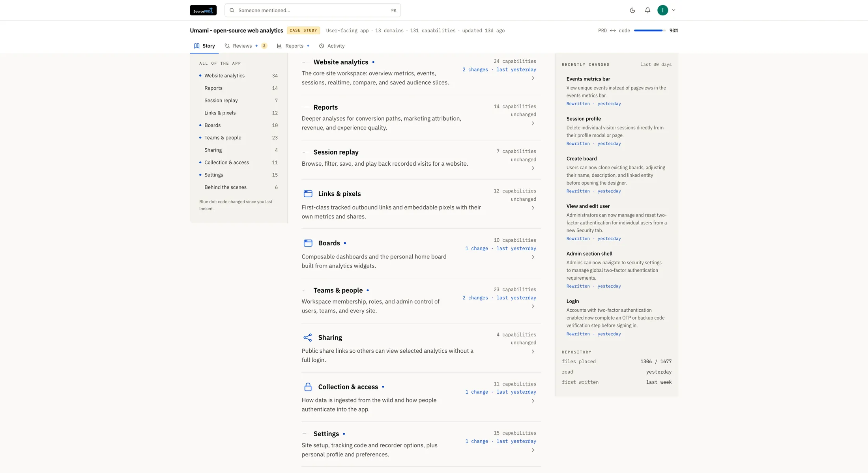Click the Story book icon
The image size is (868, 473).
tap(196, 46)
